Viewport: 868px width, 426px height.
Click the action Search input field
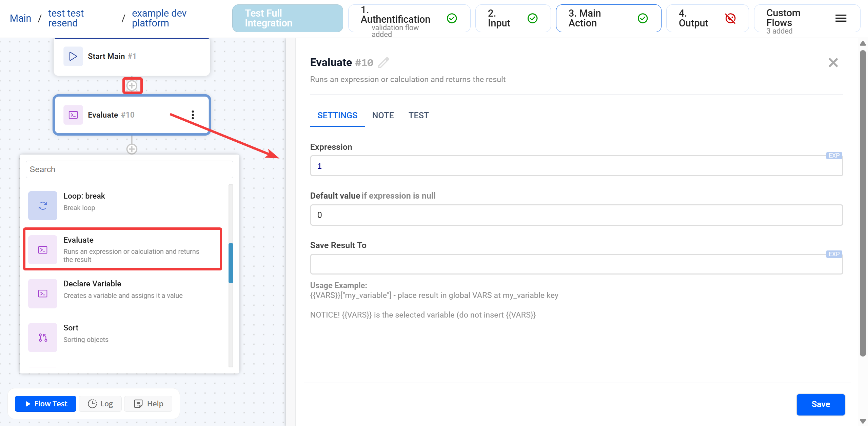129,169
